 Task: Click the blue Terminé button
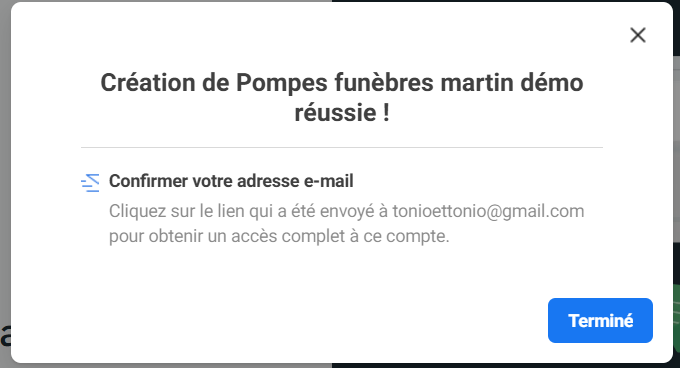tap(600, 320)
